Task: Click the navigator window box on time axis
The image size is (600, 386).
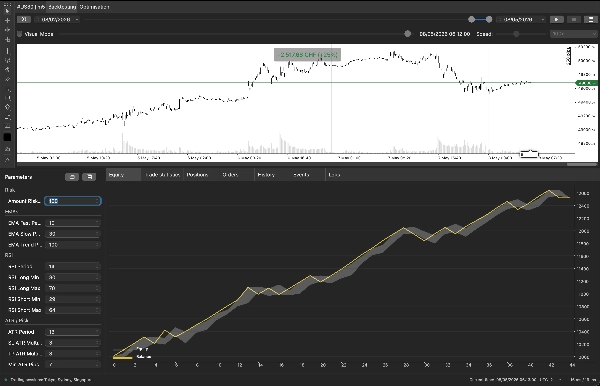Action: pos(529,154)
